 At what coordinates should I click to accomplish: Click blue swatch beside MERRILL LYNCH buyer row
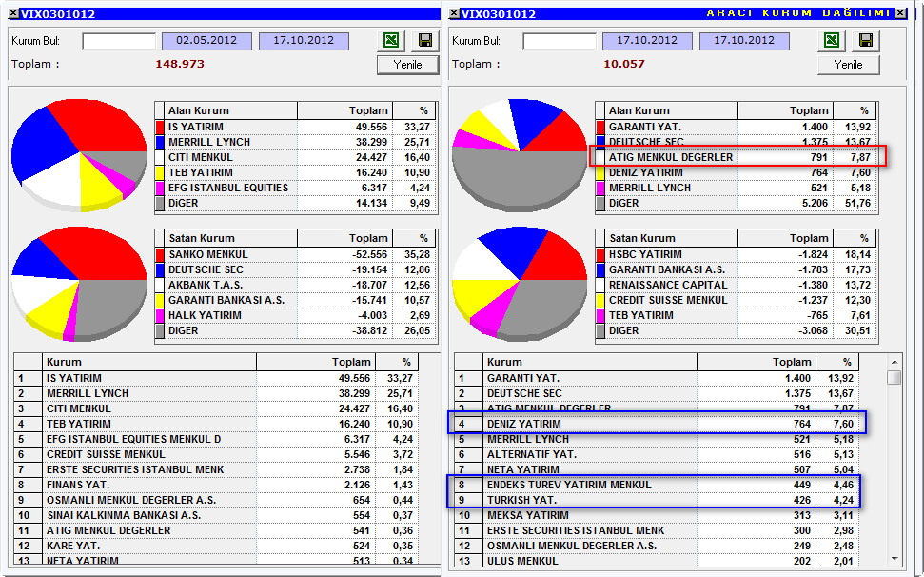point(160,142)
